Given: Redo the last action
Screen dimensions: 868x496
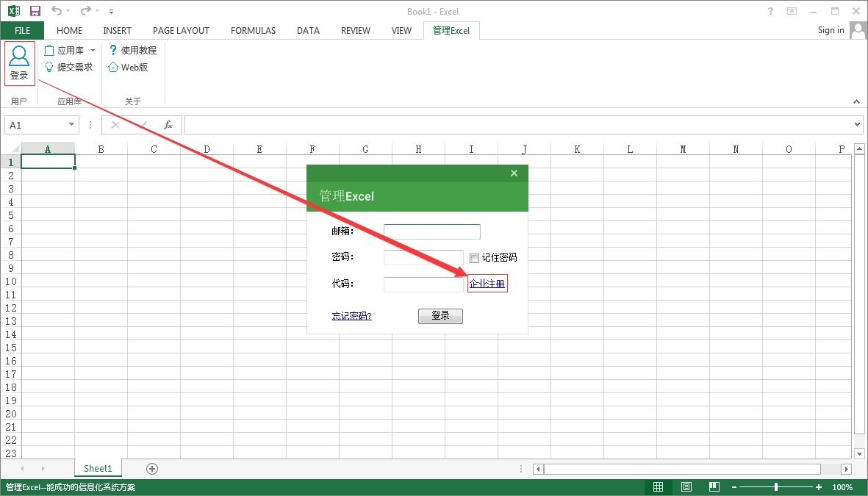Looking at the screenshot, I should (x=86, y=10).
